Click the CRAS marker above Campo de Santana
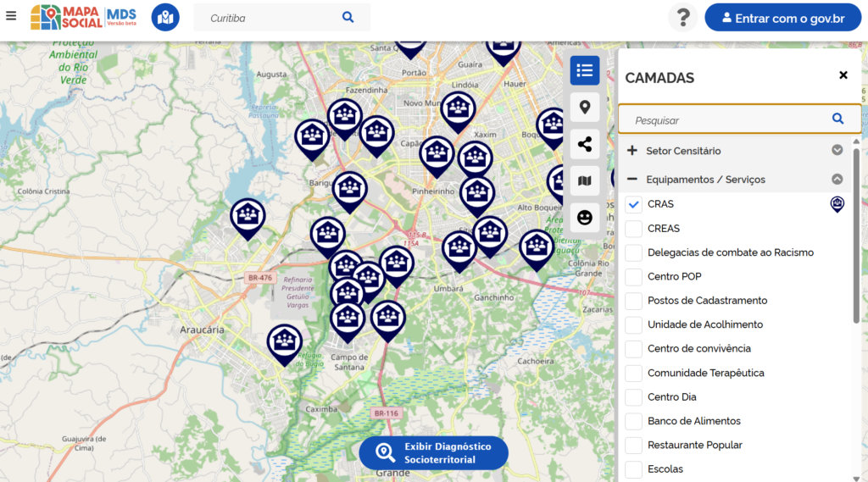Screen dimensions: 868x482 [x=348, y=323]
